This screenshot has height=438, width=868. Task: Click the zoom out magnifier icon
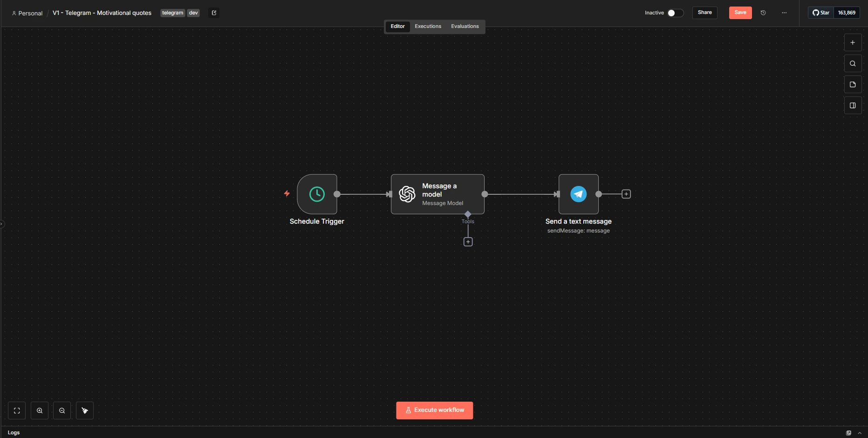(x=62, y=411)
